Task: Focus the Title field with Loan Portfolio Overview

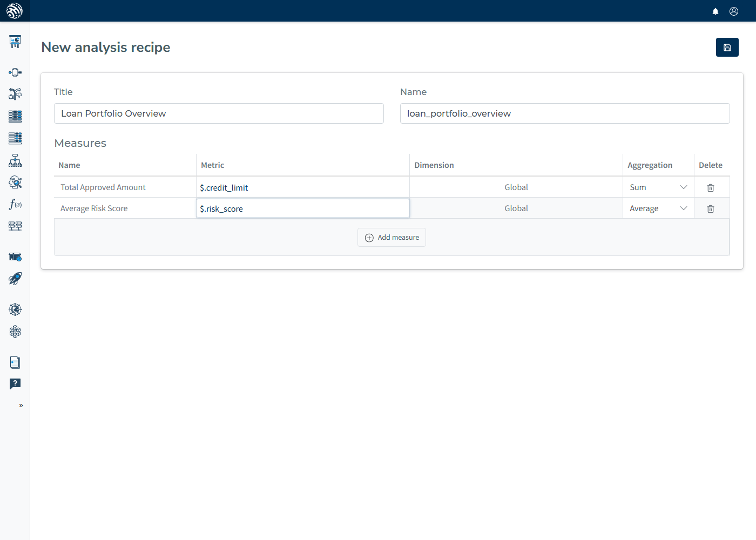Action: click(219, 113)
